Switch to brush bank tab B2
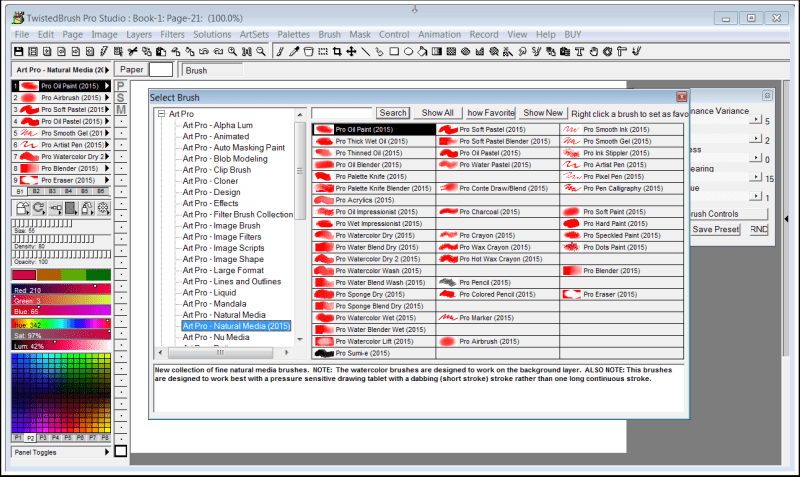 pyautogui.click(x=36, y=191)
